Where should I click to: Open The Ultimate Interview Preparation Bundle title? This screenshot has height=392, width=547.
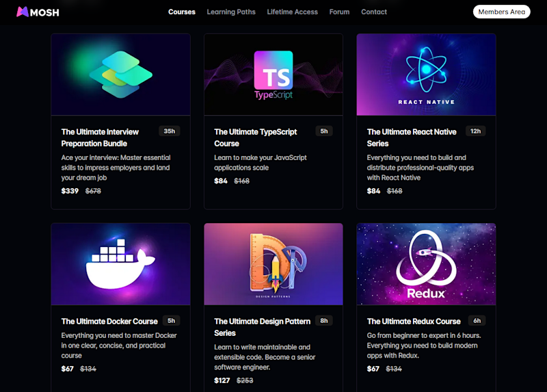(x=100, y=138)
